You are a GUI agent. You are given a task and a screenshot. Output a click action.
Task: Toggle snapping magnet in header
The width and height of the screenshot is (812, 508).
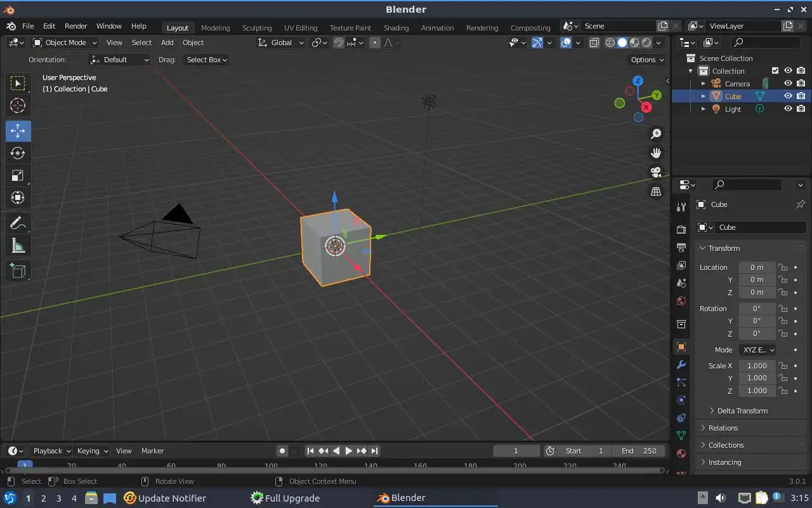click(339, 43)
